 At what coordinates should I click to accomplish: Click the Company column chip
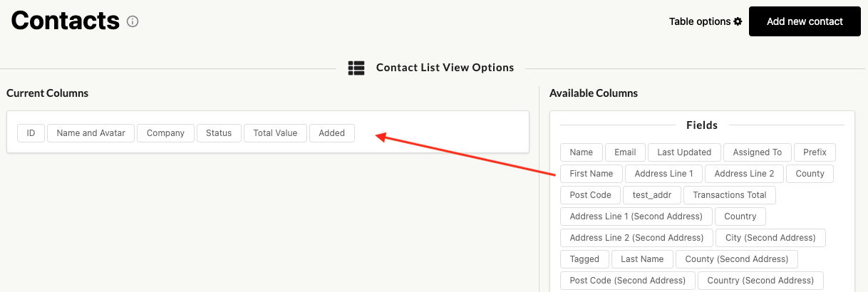(165, 133)
